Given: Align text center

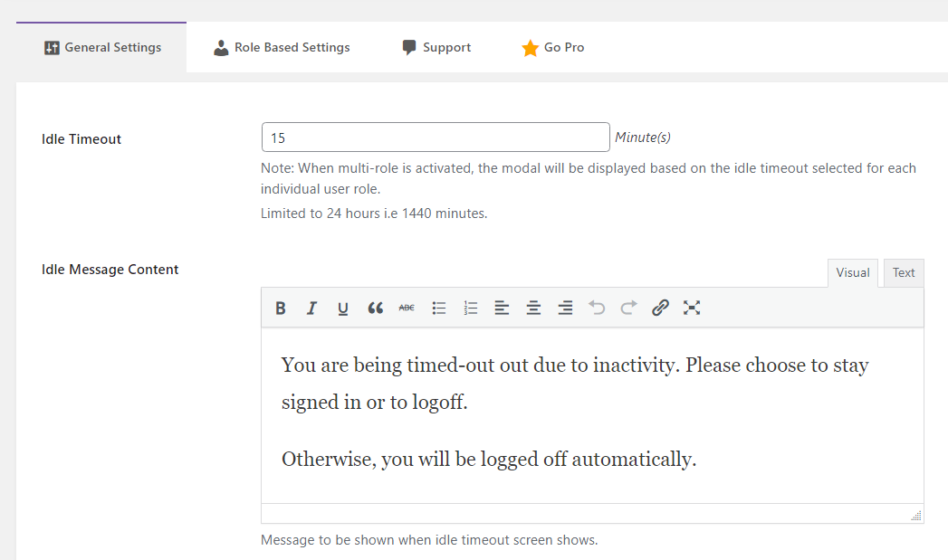Looking at the screenshot, I should click(x=533, y=308).
